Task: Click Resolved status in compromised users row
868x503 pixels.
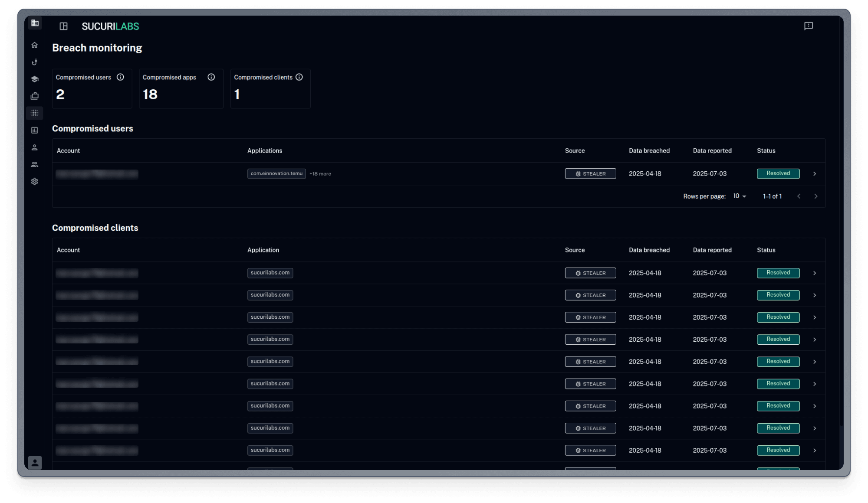Action: point(778,173)
